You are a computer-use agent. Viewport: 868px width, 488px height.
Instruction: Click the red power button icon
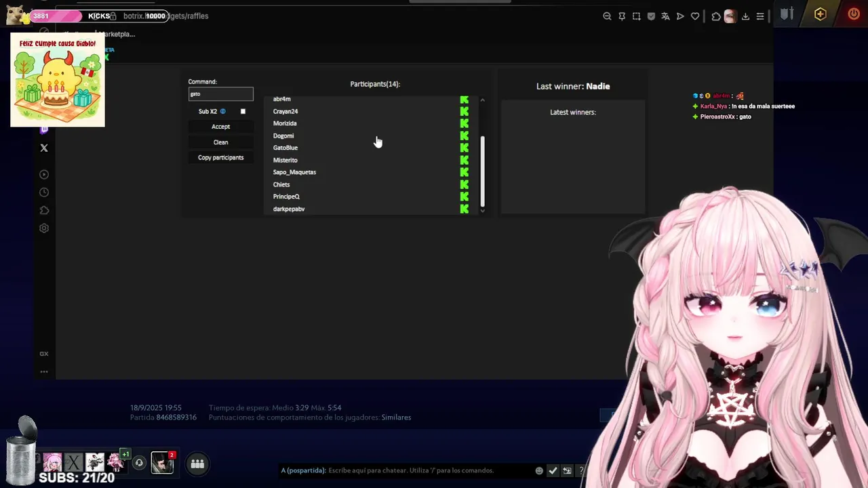854,14
